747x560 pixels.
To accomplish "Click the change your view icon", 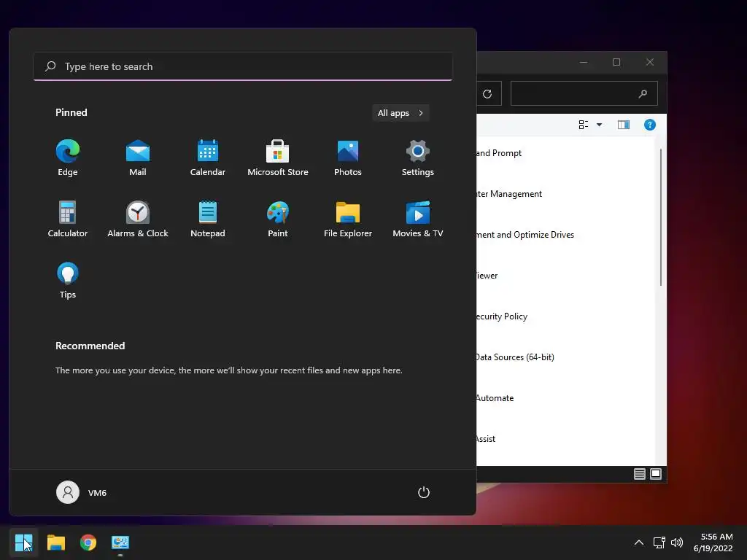I will point(584,125).
